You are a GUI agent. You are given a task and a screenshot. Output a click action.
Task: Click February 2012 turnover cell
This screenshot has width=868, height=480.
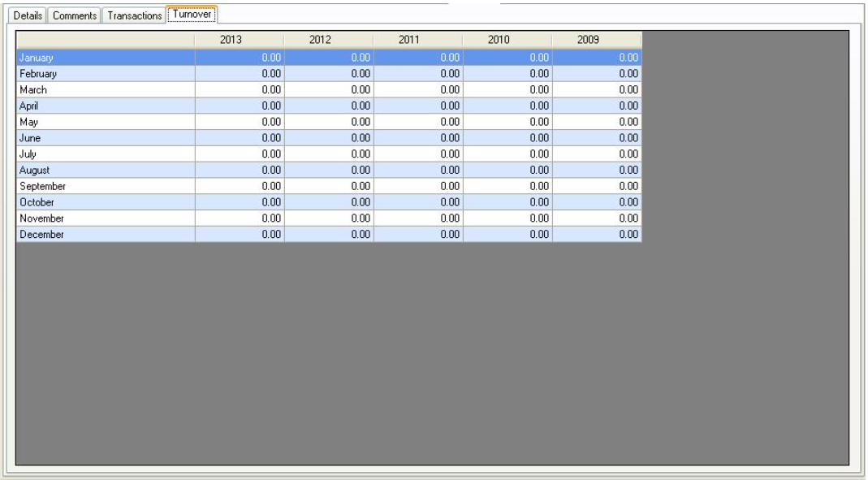(x=329, y=74)
